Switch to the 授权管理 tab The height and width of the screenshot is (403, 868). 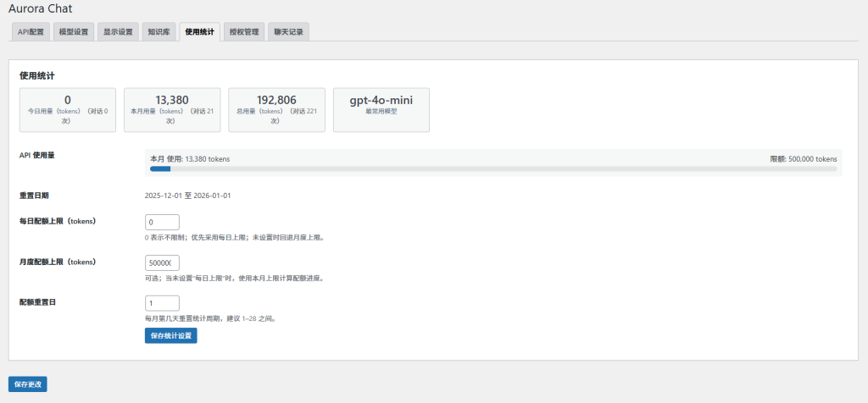244,32
